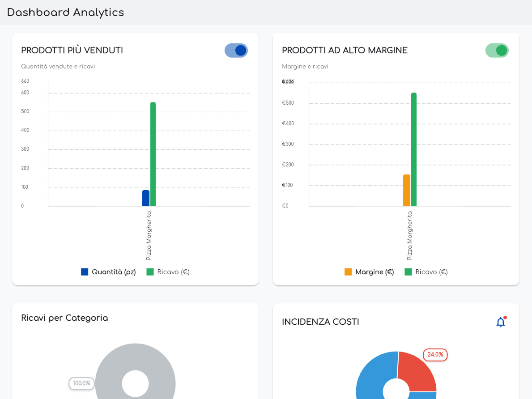This screenshot has height=399, width=532.
Task: Click the red notification dot on the bell
Action: tap(504, 316)
